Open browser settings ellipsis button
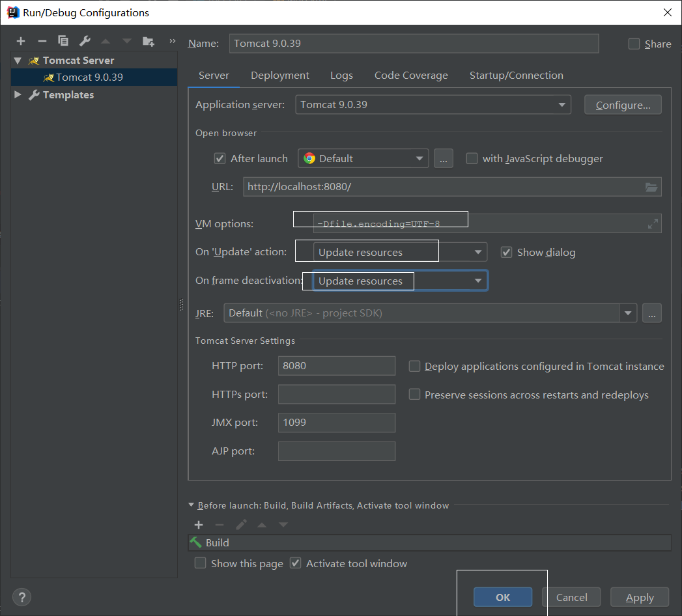 [443, 159]
